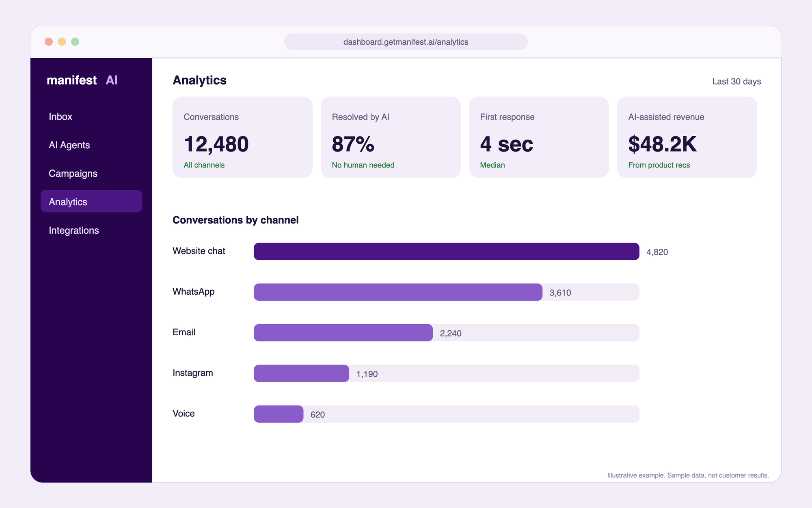This screenshot has height=508, width=812.
Task: Go to AI Agents in sidebar
Action: (91, 145)
